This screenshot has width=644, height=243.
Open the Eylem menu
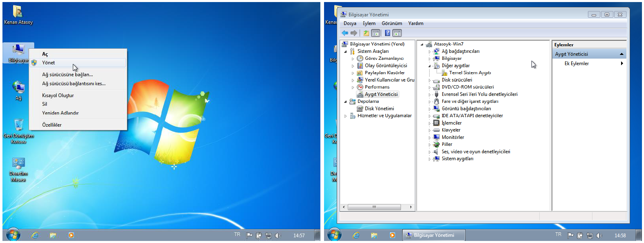point(369,23)
